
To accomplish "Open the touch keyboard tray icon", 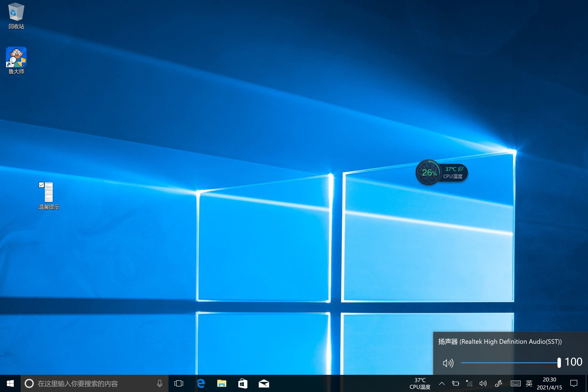I will pos(516,383).
